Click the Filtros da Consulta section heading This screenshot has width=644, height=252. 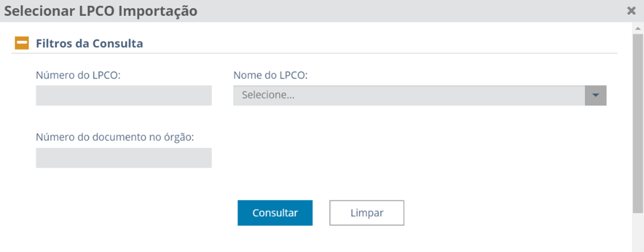click(x=90, y=43)
